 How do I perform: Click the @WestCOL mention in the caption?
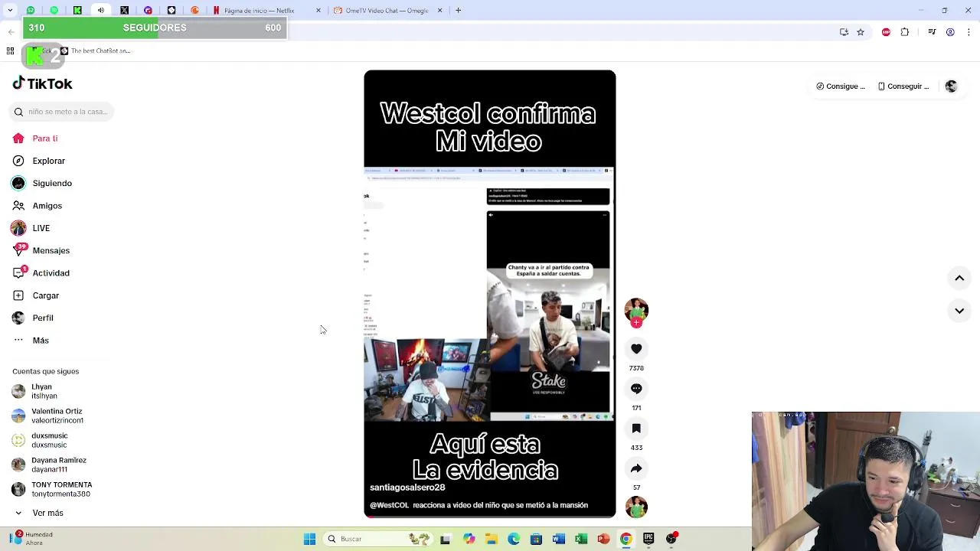[x=389, y=505]
